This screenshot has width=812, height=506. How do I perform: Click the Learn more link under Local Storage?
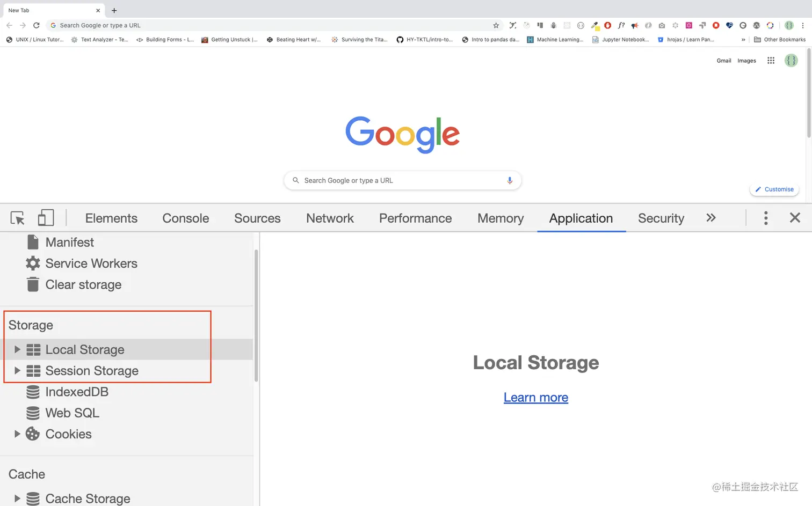(535, 397)
